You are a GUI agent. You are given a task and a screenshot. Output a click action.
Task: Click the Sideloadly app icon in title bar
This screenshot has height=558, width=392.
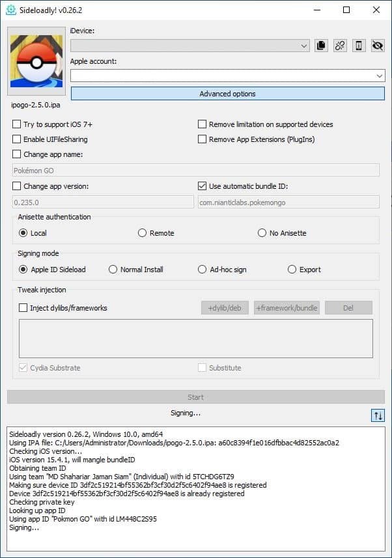(11, 10)
